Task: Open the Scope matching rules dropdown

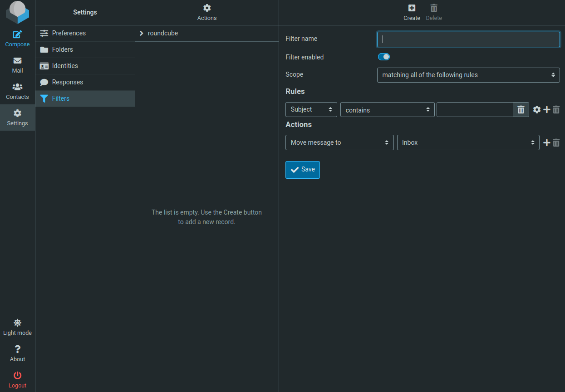Action: coord(468,75)
